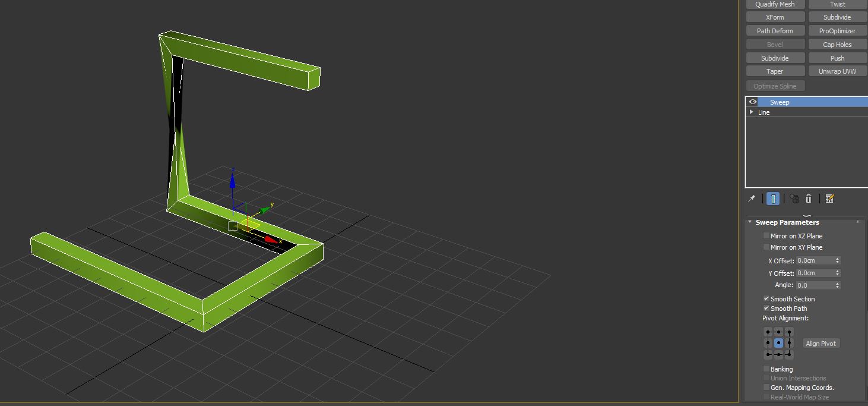Click Make Unique in modifier stack
This screenshot has height=406, width=868.
click(x=794, y=199)
